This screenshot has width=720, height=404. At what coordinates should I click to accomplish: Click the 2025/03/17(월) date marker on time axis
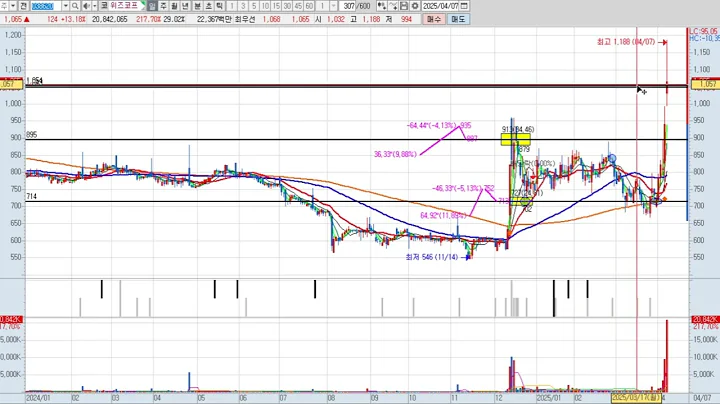click(636, 398)
